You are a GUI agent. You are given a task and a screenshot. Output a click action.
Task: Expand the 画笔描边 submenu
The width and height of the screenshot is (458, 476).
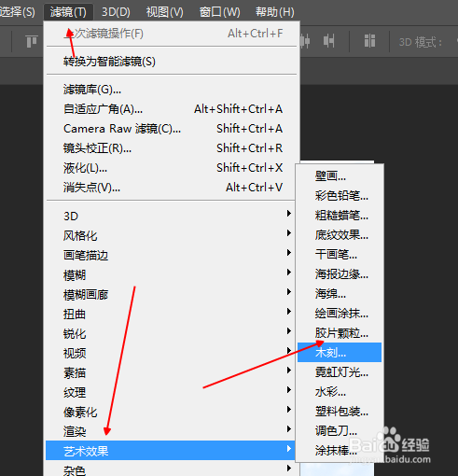point(171,255)
